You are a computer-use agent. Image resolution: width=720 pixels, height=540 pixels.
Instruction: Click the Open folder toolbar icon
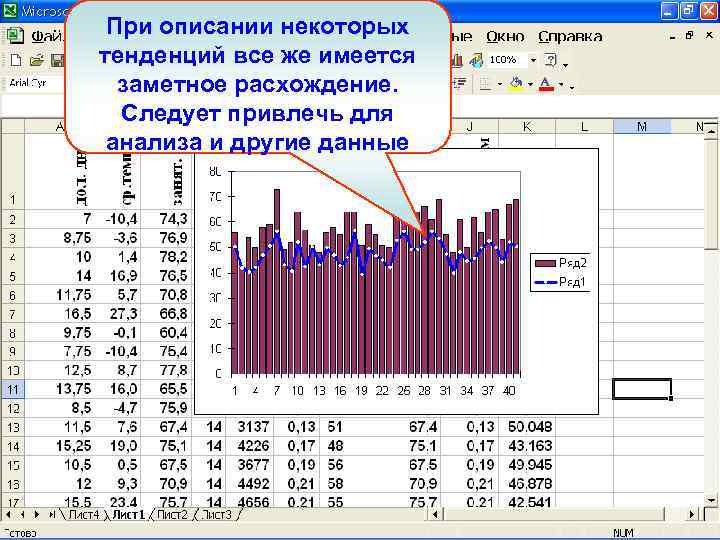pos(37,60)
